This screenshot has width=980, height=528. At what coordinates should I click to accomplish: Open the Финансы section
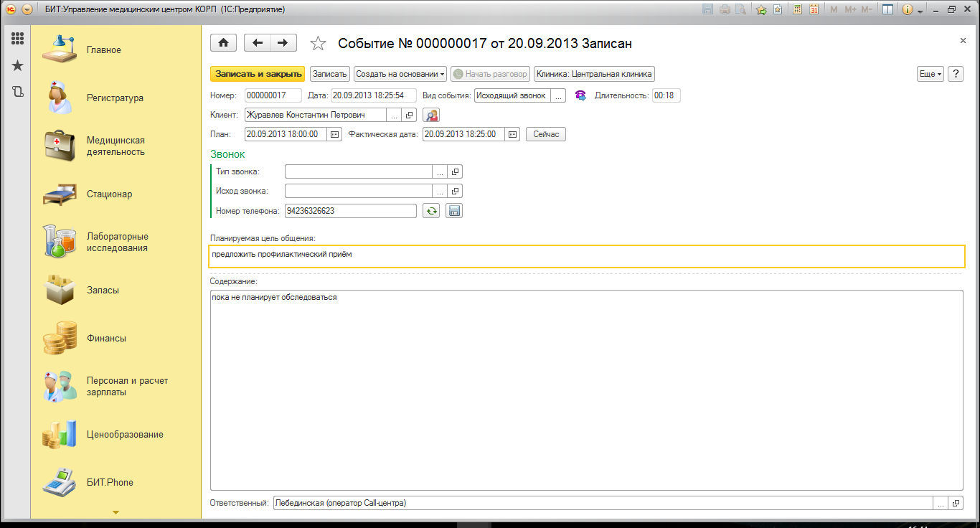coord(106,339)
